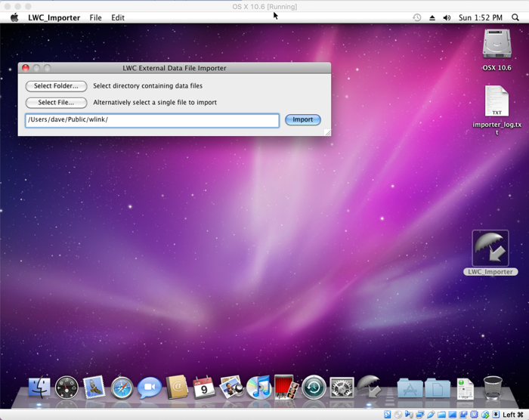Click the eject icon in the menu bar
The width and height of the screenshot is (529, 420).
tap(432, 18)
